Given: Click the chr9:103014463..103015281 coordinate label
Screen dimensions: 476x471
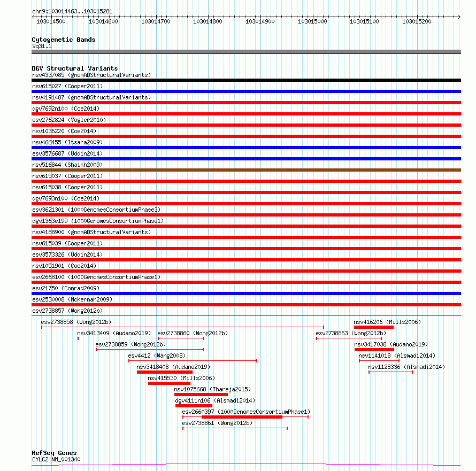Looking at the screenshot, I should click(72, 11).
